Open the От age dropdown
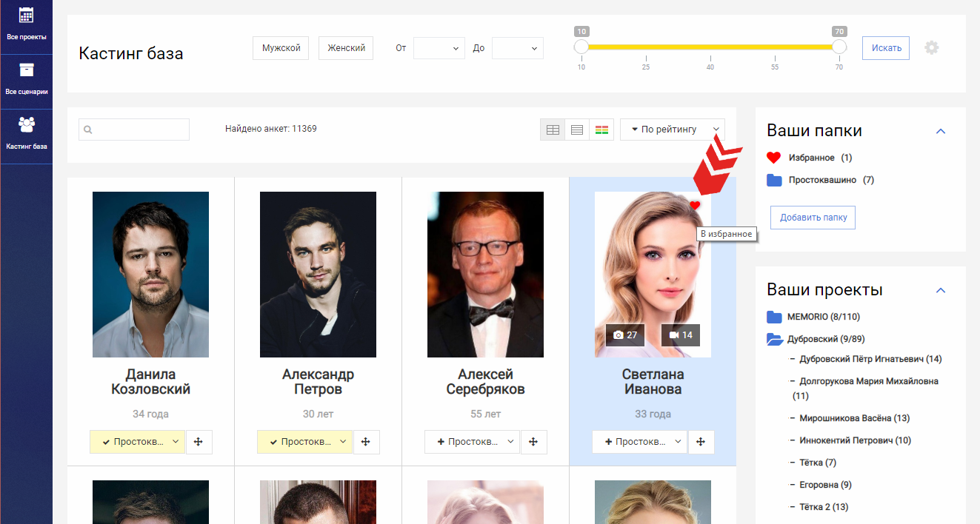The image size is (980, 524). pyautogui.click(x=439, y=48)
